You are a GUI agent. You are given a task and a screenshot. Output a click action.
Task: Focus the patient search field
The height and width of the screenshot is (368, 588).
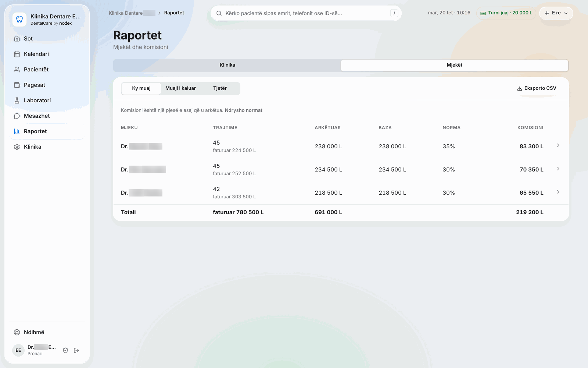pos(306,13)
